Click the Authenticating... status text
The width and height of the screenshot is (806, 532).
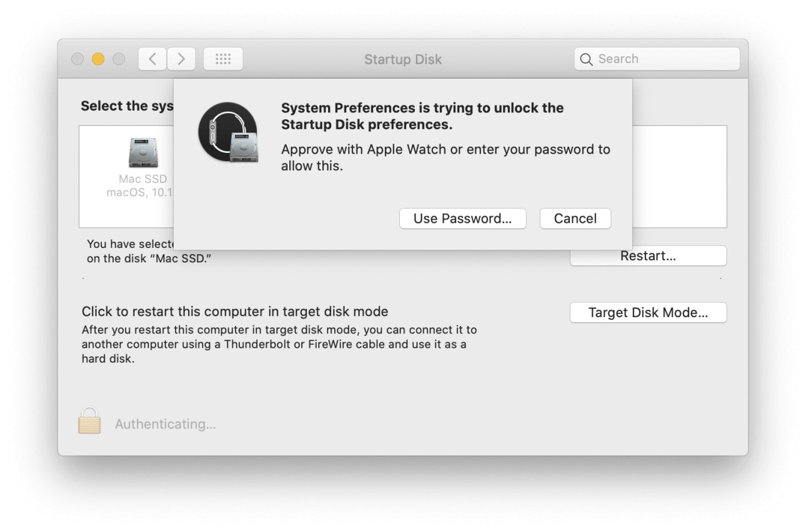click(x=166, y=425)
